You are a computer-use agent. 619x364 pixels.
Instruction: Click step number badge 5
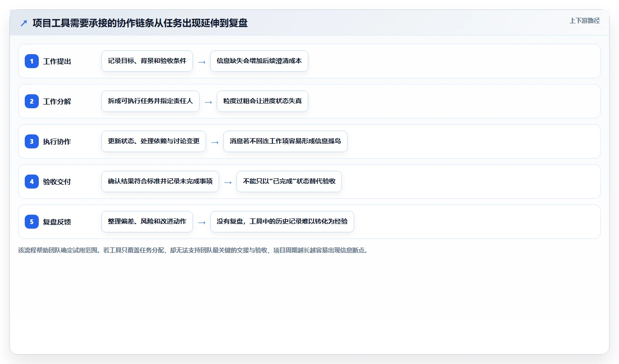(32, 222)
